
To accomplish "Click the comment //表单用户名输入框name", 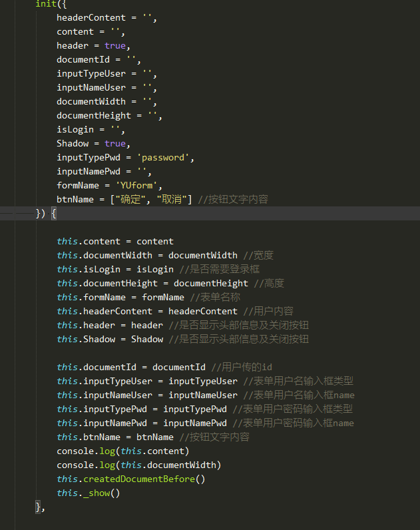I will pos(299,395).
